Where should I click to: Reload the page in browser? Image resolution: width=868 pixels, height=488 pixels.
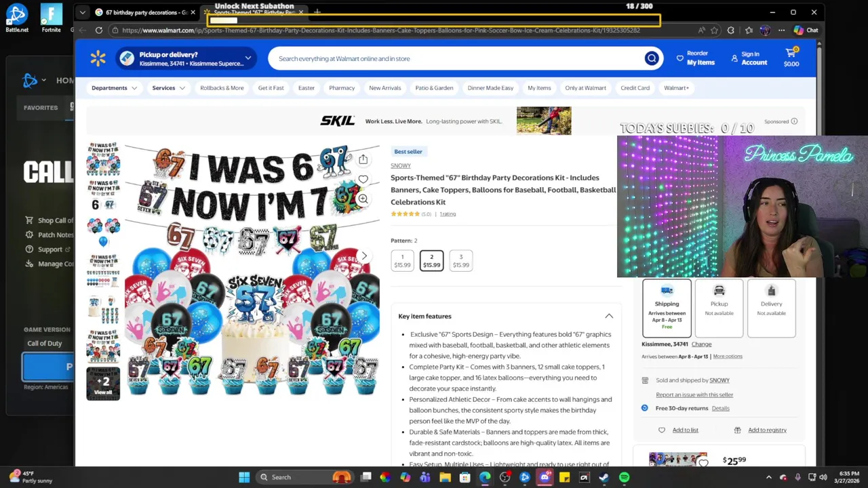point(99,30)
